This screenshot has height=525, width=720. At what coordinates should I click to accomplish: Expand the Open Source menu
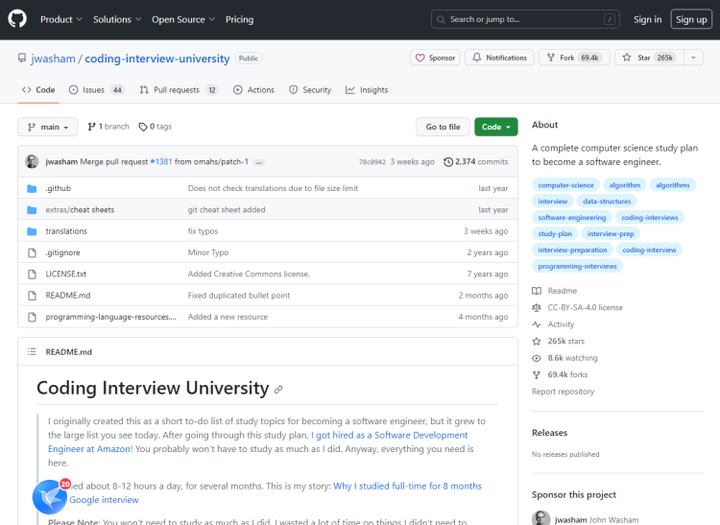[x=183, y=19]
